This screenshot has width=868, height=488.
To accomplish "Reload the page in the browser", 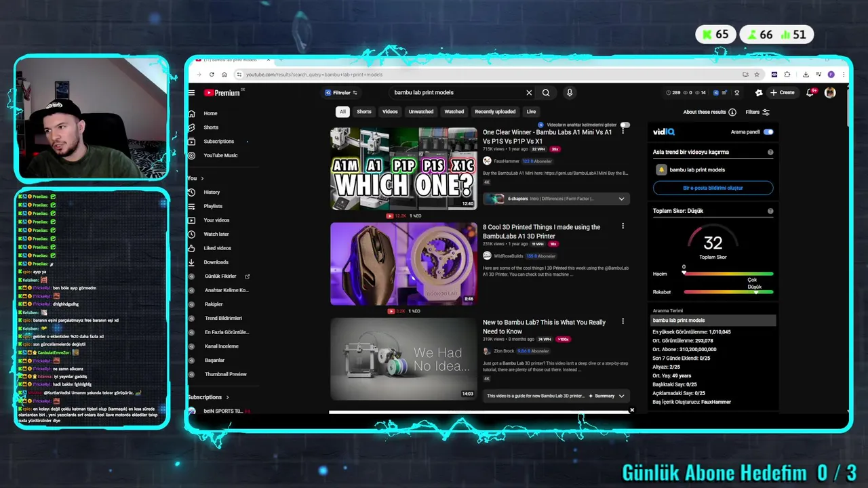I will pos(212,75).
